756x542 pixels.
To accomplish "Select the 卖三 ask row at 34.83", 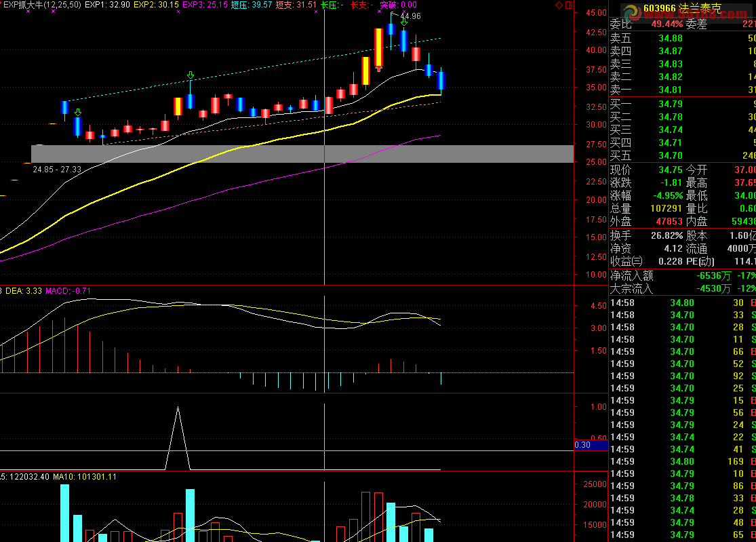I will tap(683, 64).
